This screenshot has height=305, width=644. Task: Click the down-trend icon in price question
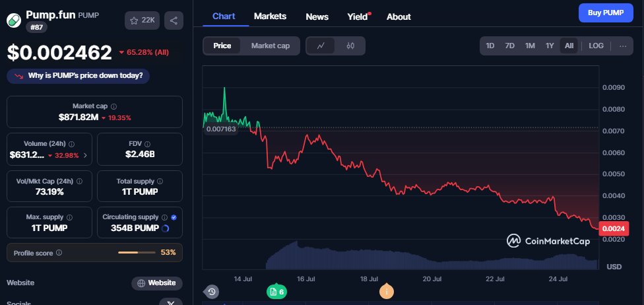[19, 76]
